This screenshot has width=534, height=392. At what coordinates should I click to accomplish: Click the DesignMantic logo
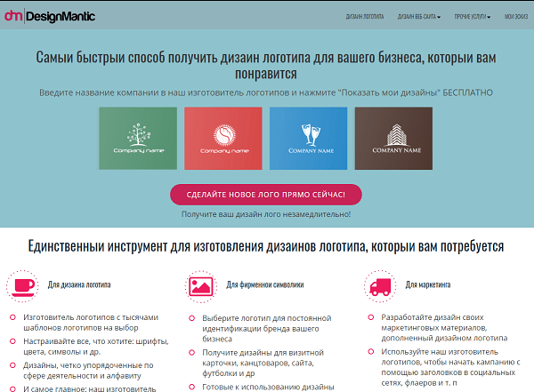50,16
